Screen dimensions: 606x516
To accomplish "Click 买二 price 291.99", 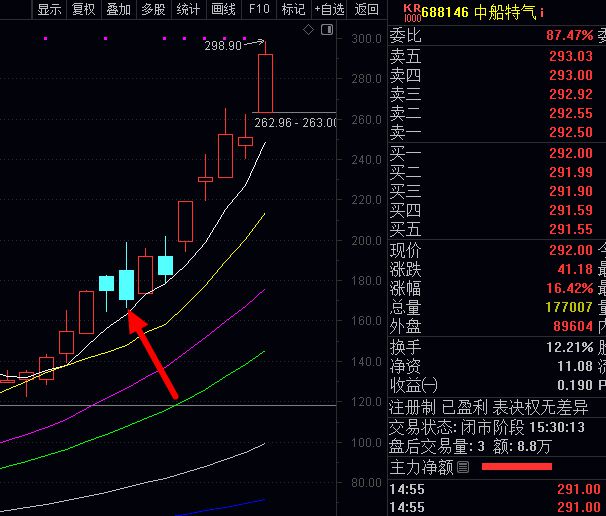I will coord(571,172).
